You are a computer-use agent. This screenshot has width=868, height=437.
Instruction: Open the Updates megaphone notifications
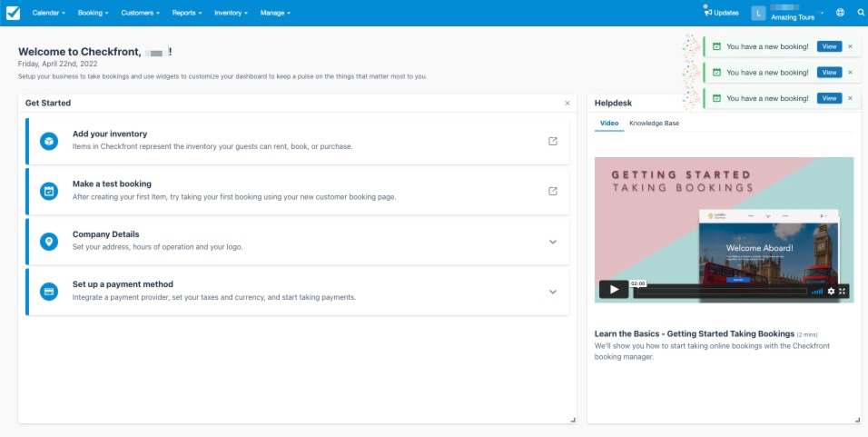tap(721, 12)
